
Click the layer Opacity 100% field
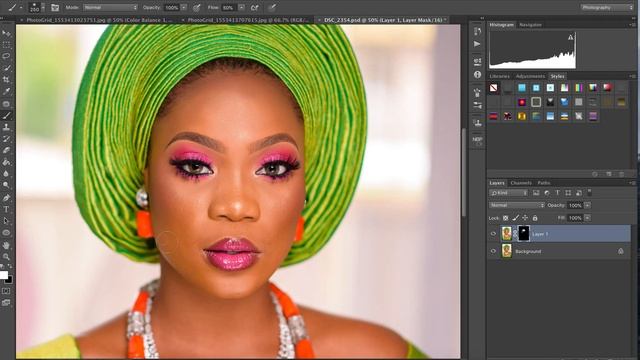pyautogui.click(x=575, y=205)
